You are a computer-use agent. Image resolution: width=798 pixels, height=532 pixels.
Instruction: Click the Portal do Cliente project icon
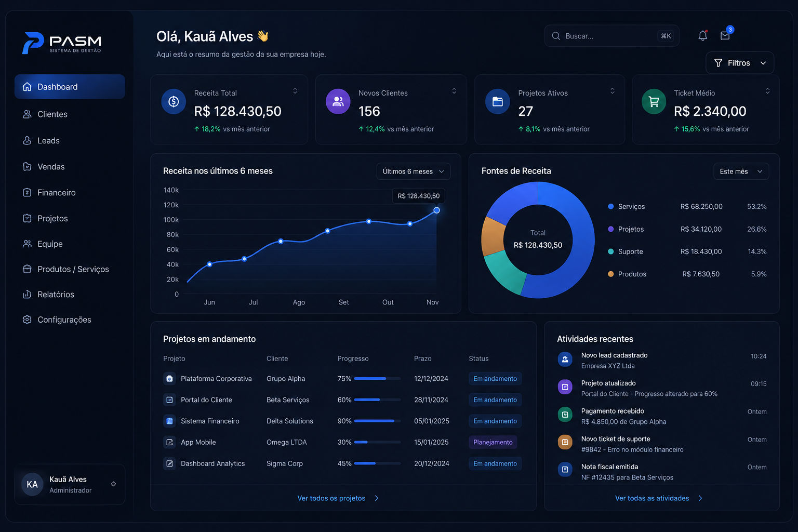[169, 400]
